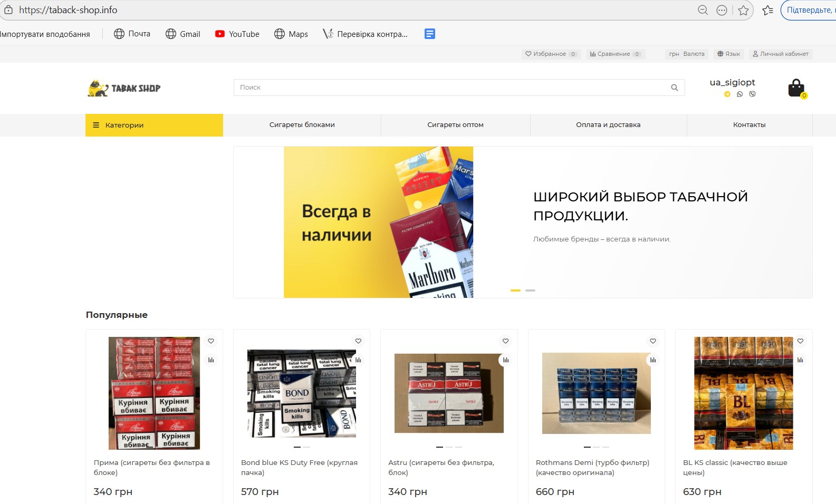
Task: Open Личный кабинет account link
Action: [x=781, y=54]
